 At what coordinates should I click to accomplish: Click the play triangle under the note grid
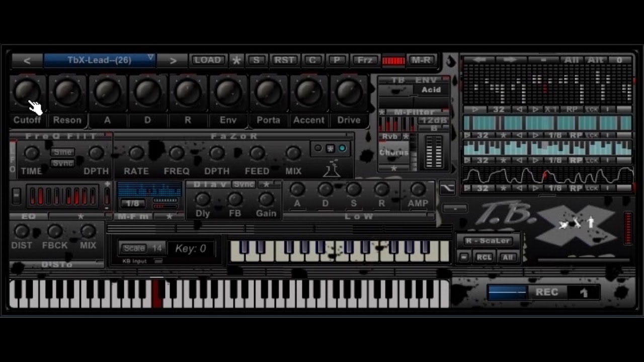coord(476,109)
